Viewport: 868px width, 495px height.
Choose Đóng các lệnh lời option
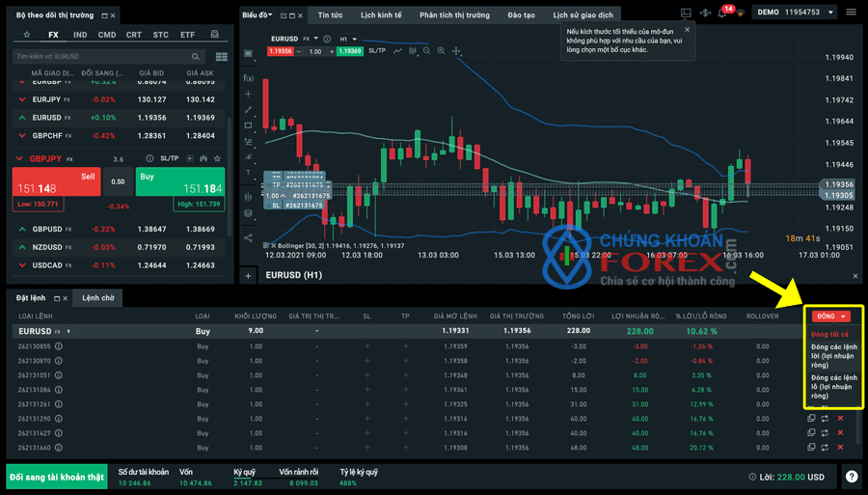833,356
